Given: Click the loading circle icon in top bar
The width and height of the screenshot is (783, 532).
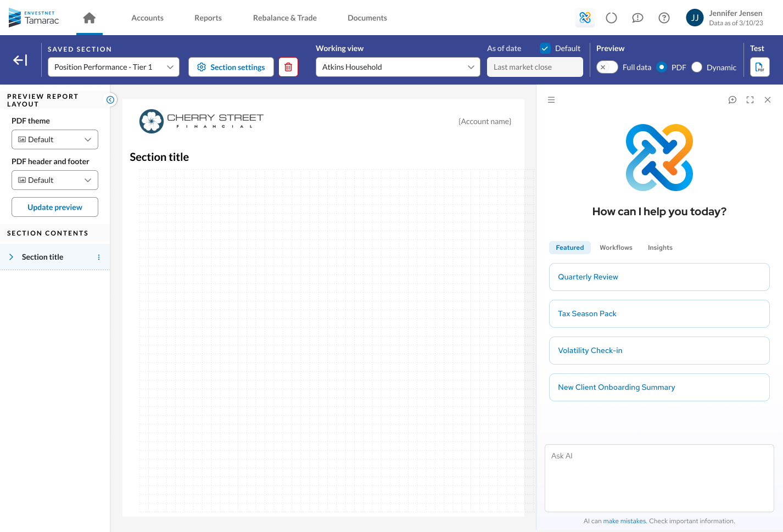Looking at the screenshot, I should pos(611,18).
